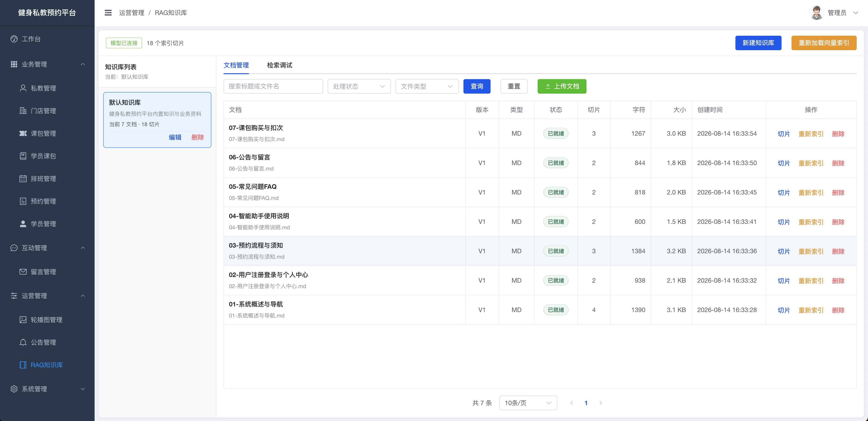
Task: Click the 留言管理 envelope icon
Action: (23, 272)
